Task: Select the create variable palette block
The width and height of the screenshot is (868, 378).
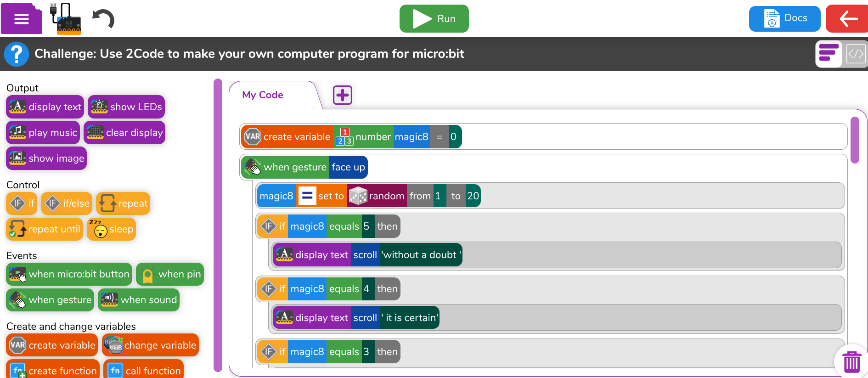Action: click(52, 345)
